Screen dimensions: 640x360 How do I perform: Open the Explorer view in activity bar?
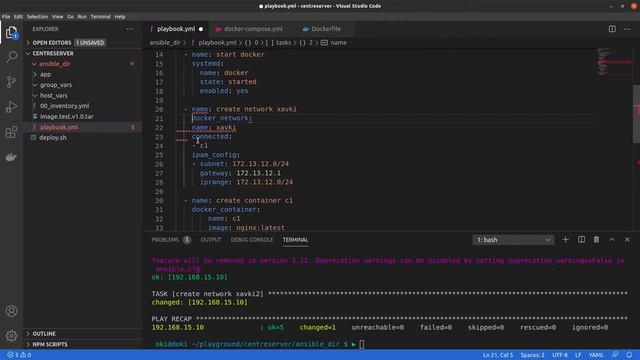[11, 32]
